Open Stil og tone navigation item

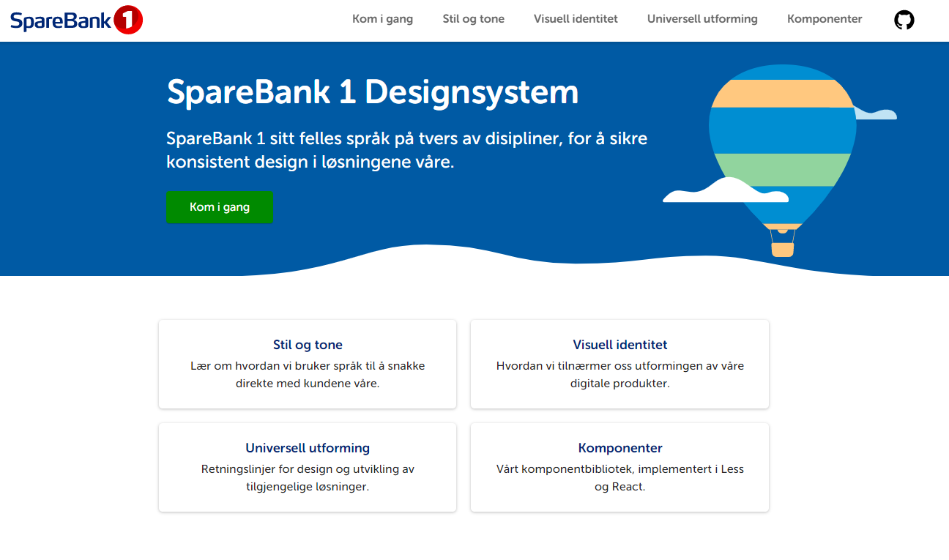tap(473, 19)
